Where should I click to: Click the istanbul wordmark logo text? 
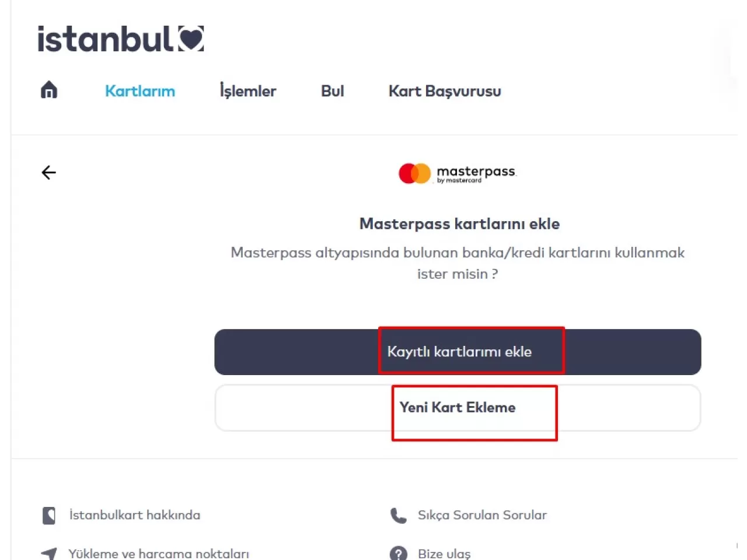point(105,39)
